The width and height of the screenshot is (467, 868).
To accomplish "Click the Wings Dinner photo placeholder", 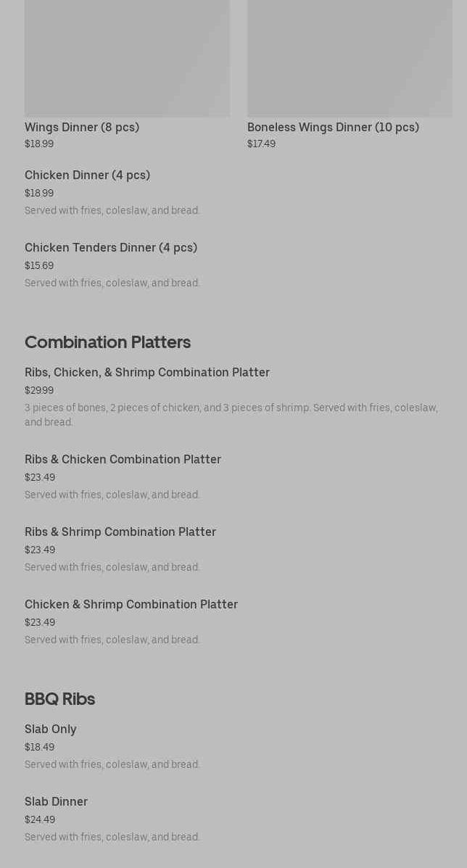I will pos(127,58).
